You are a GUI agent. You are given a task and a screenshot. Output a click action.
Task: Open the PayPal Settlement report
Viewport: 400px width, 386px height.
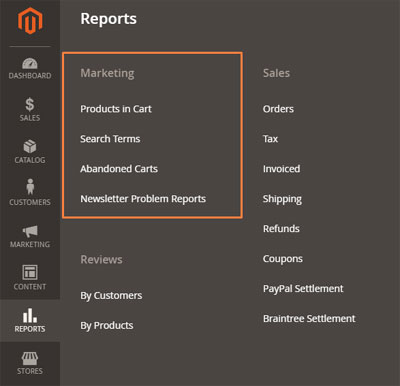(x=303, y=289)
